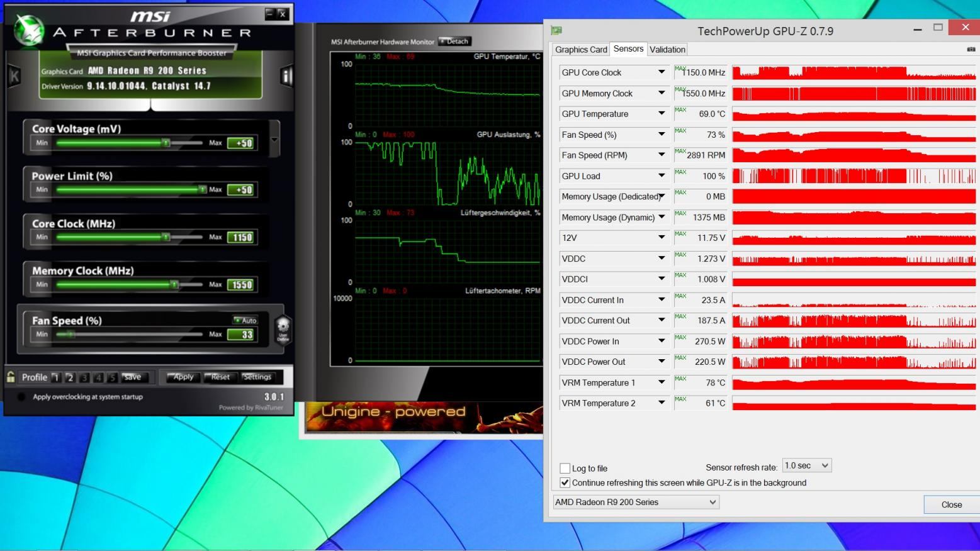Open the Afterburner info 'i' button
980x551 pixels.
pyautogui.click(x=286, y=76)
